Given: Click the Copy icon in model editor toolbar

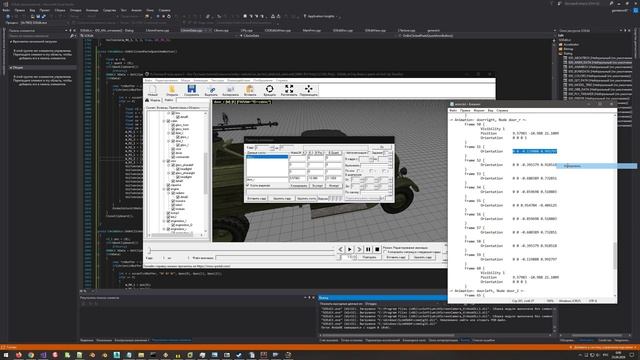Looking at the screenshot, I should point(230,91).
